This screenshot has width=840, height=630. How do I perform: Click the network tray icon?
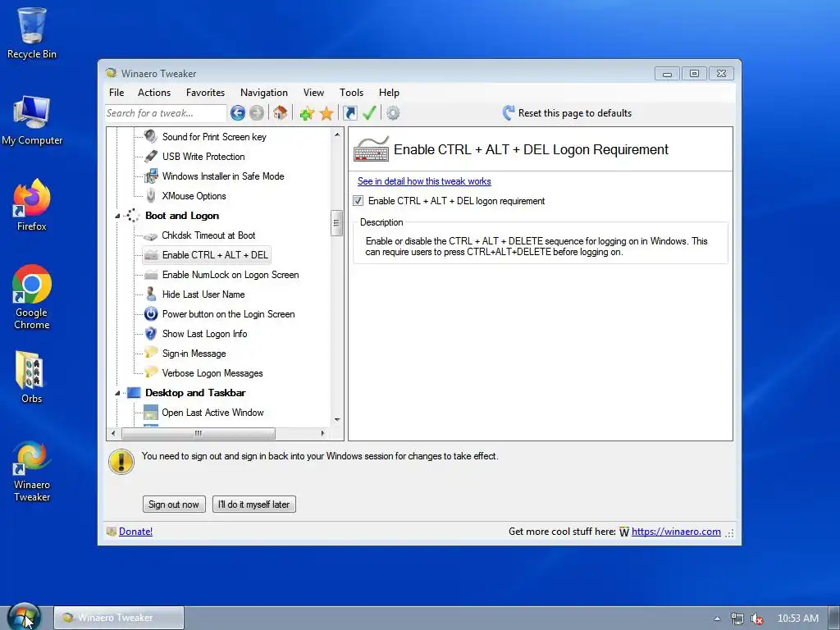tap(737, 619)
